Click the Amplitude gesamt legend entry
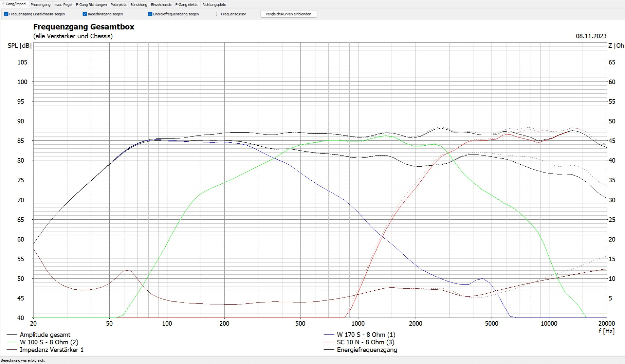This screenshot has width=625, height=364. pyautogui.click(x=45, y=335)
